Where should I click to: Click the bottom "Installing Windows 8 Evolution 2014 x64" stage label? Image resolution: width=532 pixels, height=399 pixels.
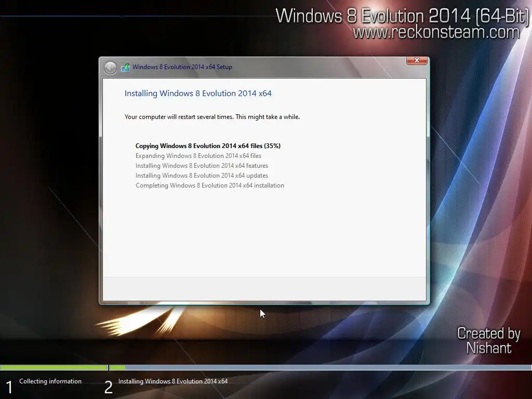172,381
